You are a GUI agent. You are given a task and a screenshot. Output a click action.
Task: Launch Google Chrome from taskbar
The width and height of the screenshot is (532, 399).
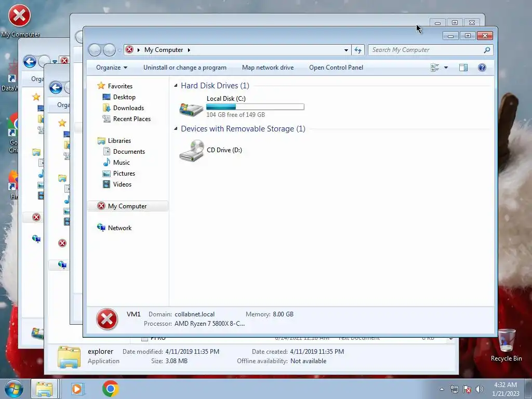click(110, 389)
